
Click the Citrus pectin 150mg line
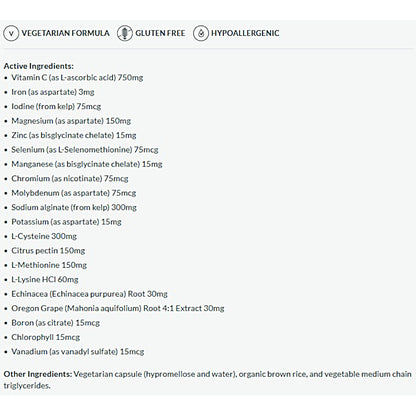coord(48,251)
